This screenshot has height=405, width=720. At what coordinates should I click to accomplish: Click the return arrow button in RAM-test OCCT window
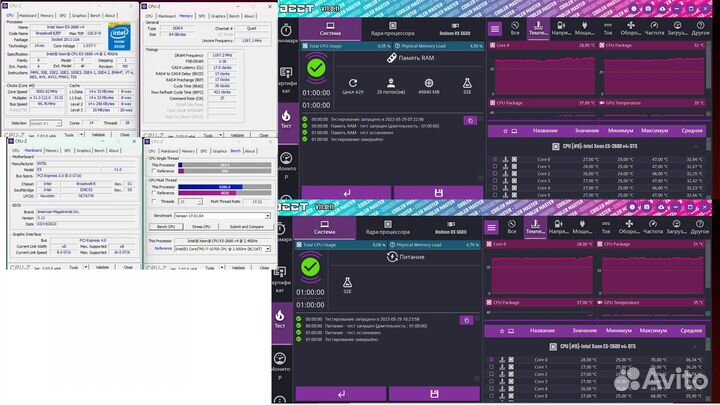tap(346, 193)
